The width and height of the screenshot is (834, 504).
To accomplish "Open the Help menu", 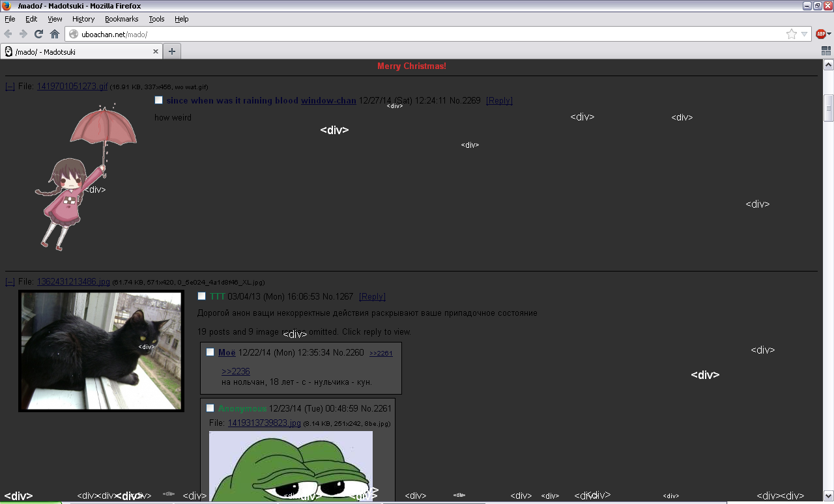I will (x=182, y=19).
